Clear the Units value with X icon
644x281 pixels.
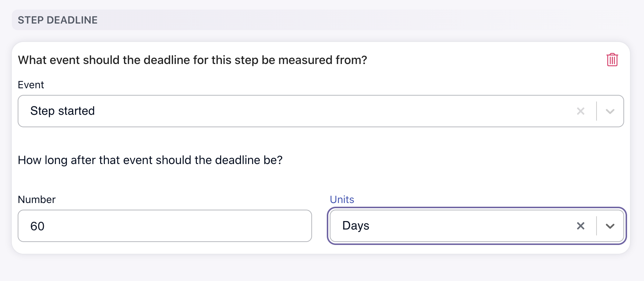(x=581, y=226)
